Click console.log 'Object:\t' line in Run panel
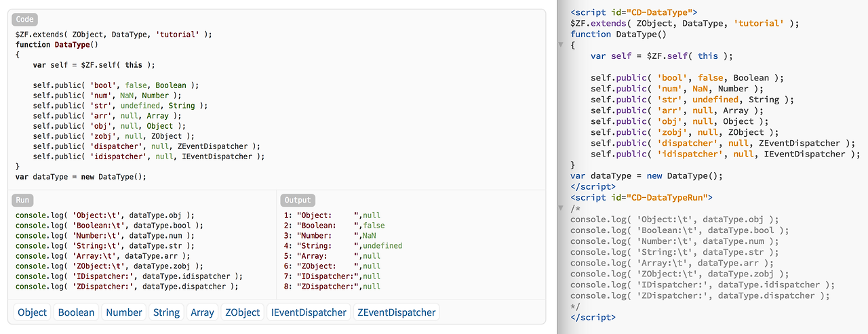 (x=104, y=215)
